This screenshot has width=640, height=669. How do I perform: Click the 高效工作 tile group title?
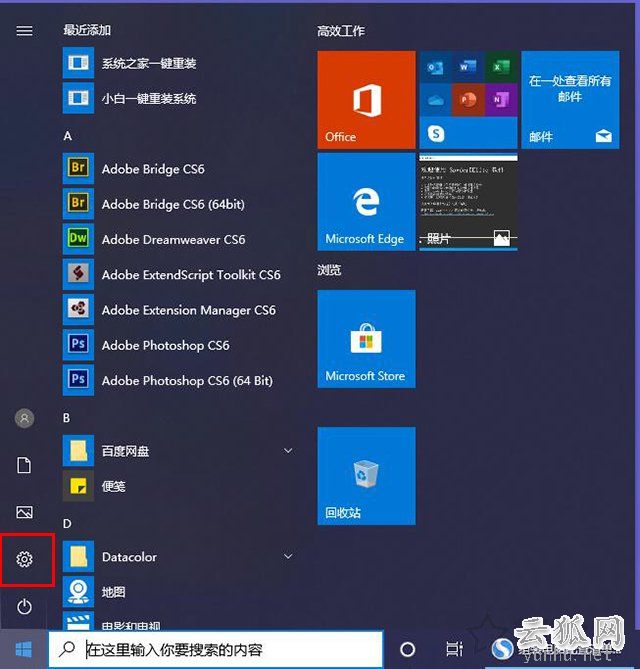pos(341,31)
